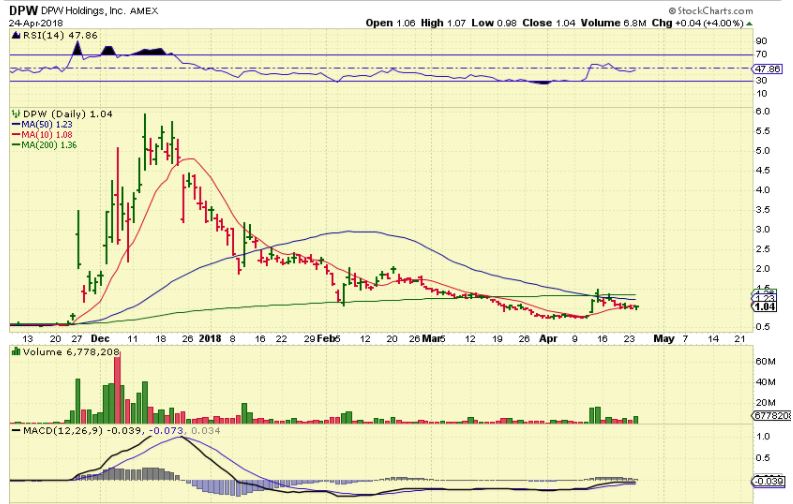
Task: Click the 30 RSI axis label
Action: tap(761, 81)
